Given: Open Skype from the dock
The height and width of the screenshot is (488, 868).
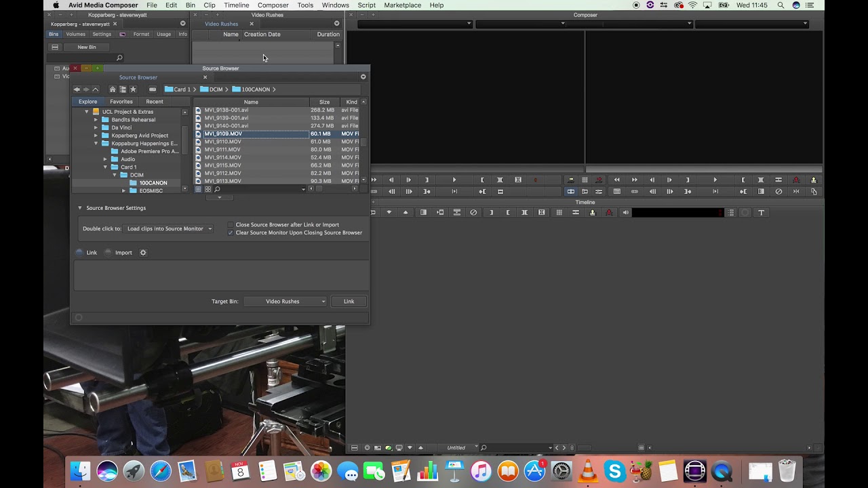Looking at the screenshot, I should click(x=615, y=470).
